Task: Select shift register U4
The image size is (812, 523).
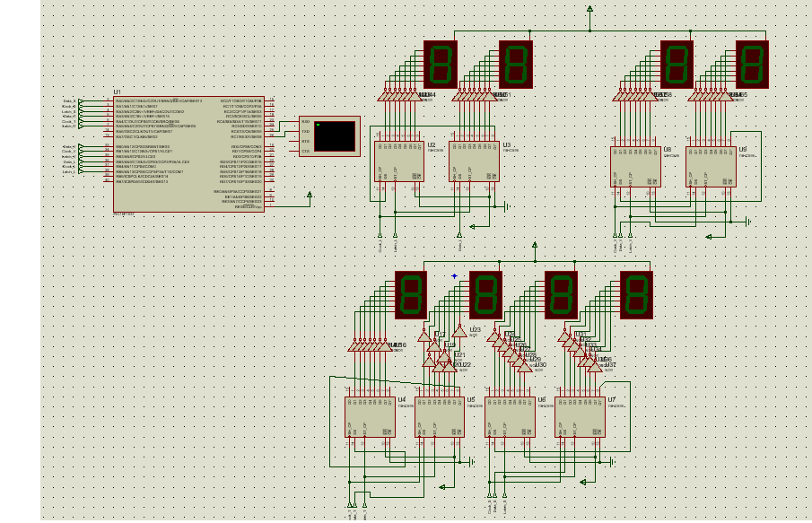Action: coord(370,417)
